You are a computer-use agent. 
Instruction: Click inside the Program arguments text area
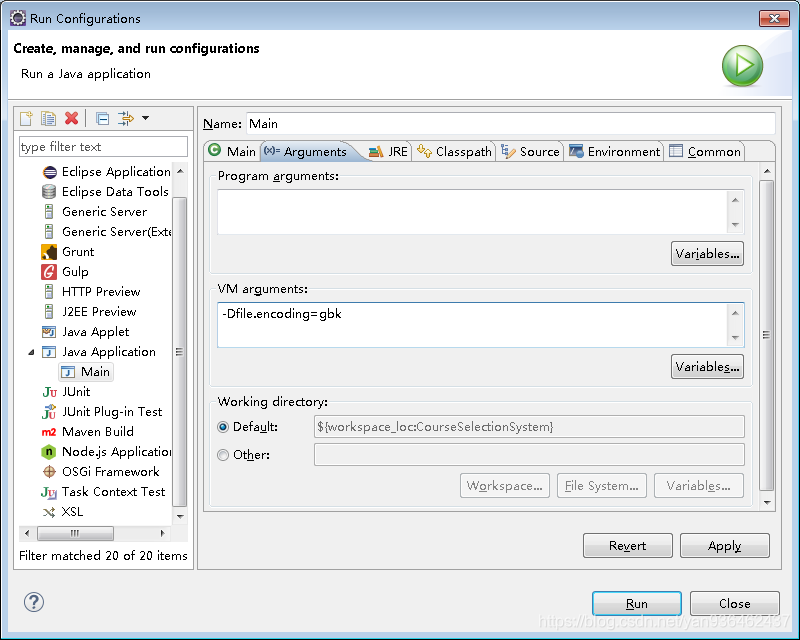click(472, 212)
